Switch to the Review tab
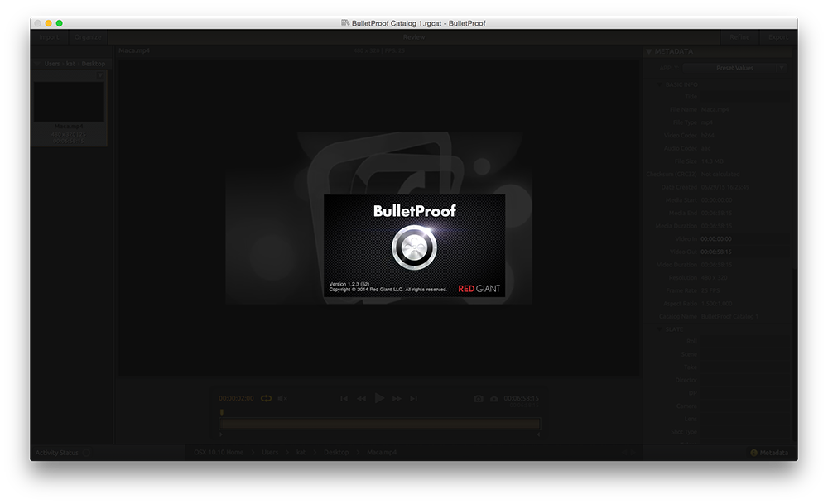The image size is (828, 504). coord(413,37)
